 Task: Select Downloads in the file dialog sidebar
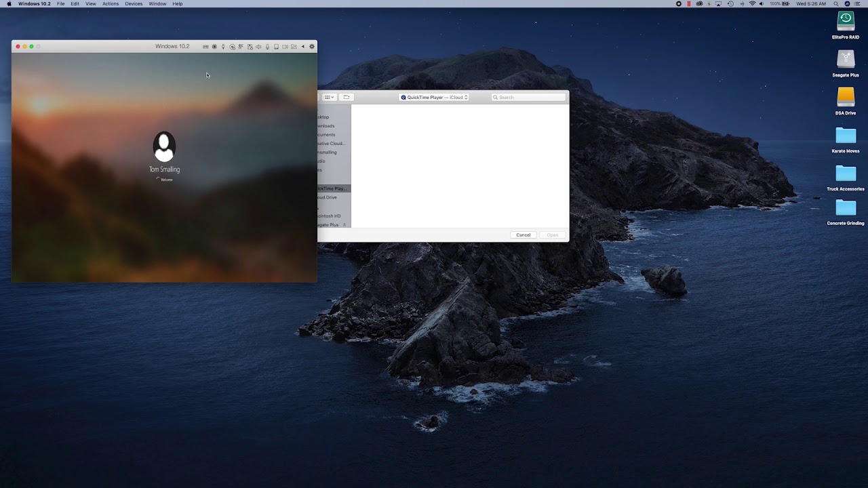(x=326, y=126)
